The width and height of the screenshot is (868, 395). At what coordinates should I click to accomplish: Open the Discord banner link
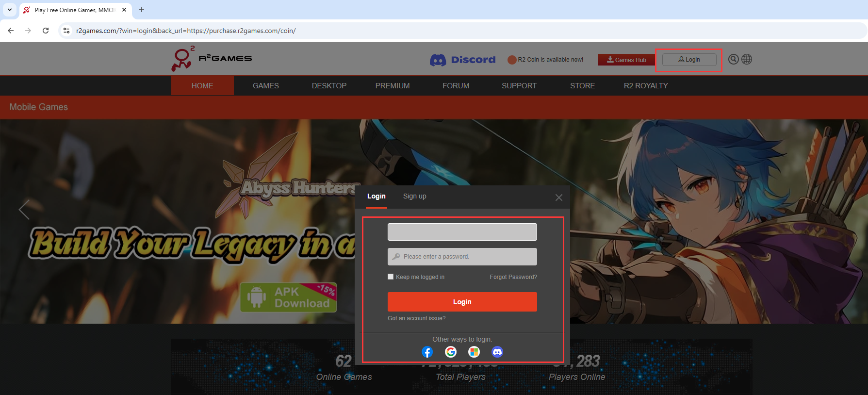[463, 60]
